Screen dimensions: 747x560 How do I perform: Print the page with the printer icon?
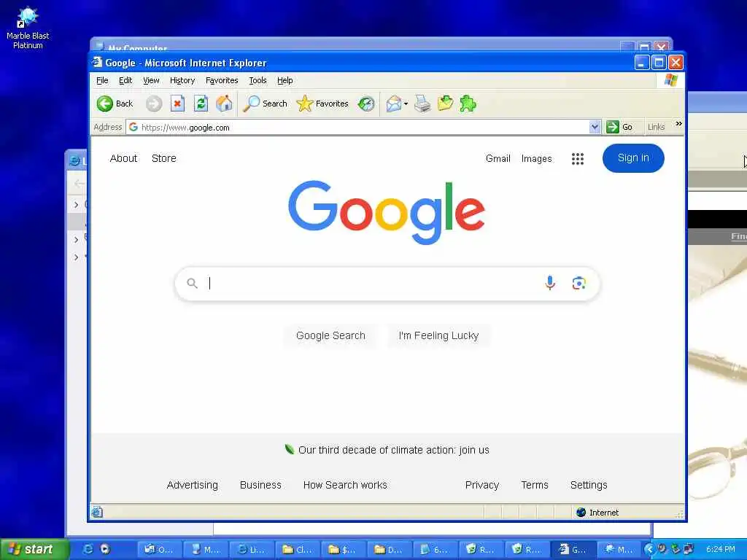(422, 104)
